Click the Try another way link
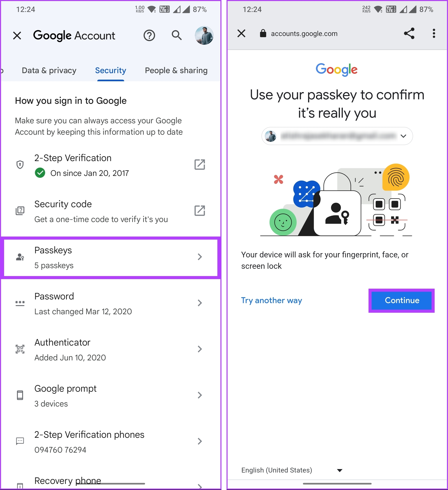This screenshot has width=448, height=490. pyautogui.click(x=271, y=300)
